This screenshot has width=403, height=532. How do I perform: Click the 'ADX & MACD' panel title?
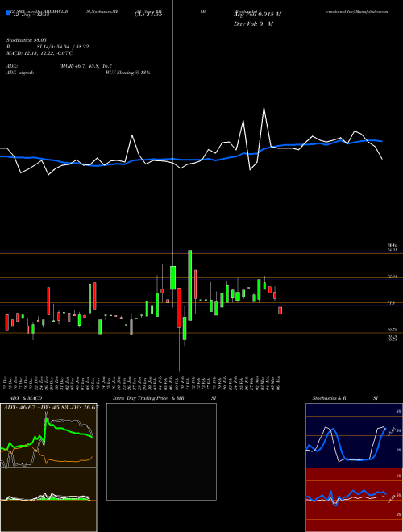pyautogui.click(x=26, y=398)
